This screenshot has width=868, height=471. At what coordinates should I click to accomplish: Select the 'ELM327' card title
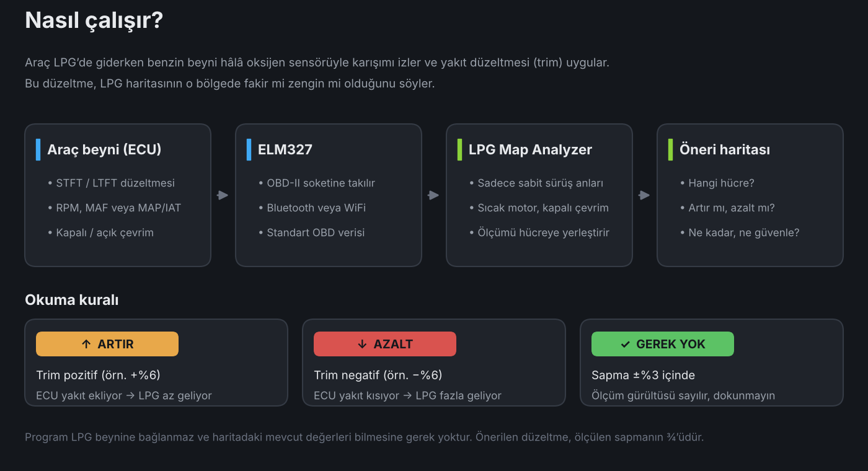(x=285, y=149)
